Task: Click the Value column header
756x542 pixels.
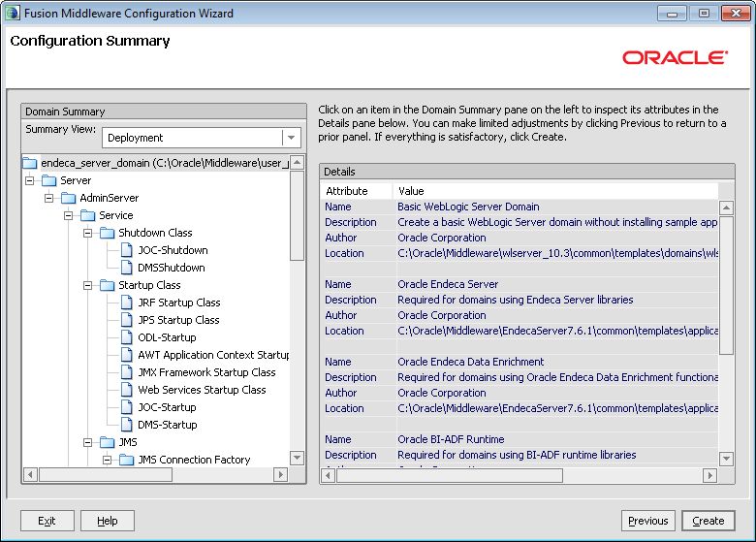Action: click(555, 191)
